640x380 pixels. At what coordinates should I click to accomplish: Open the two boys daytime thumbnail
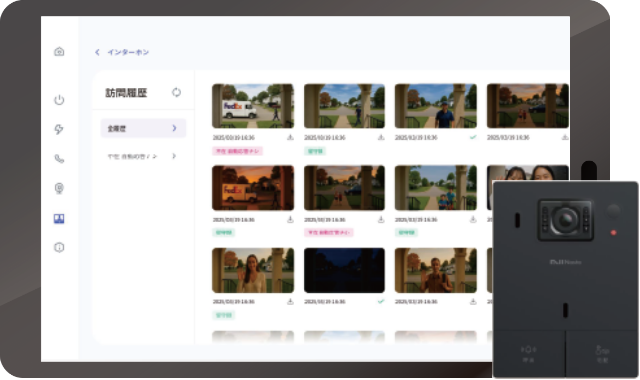pos(436,188)
